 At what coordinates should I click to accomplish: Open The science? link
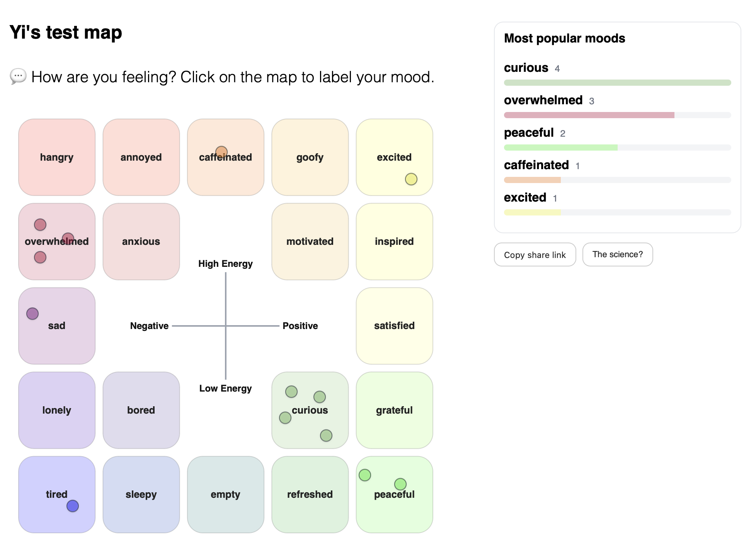coord(617,254)
